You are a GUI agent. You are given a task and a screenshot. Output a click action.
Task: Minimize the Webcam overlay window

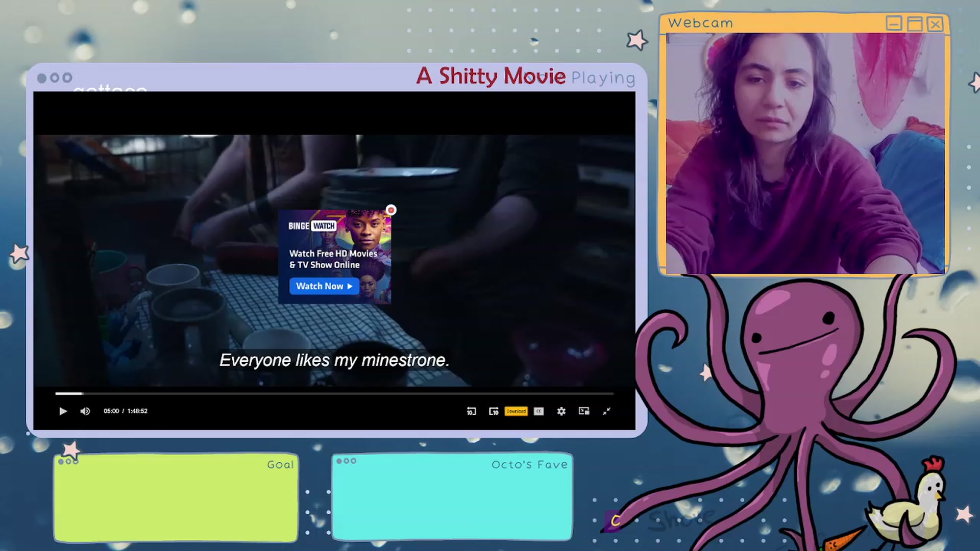894,23
